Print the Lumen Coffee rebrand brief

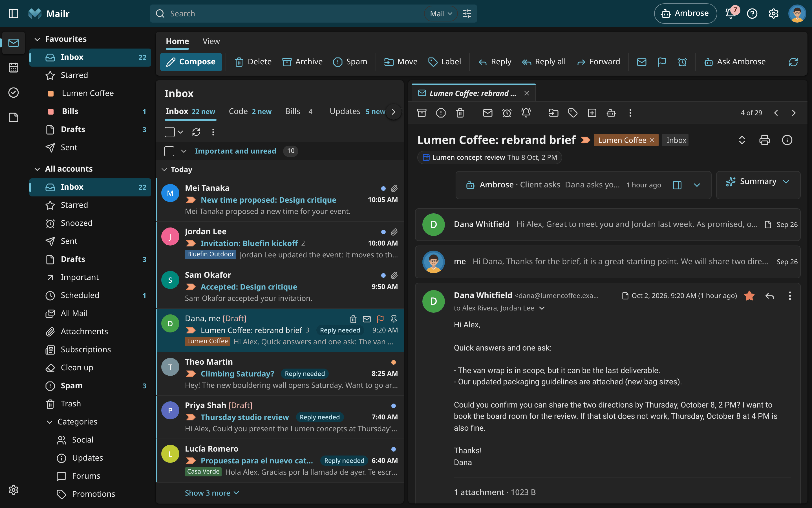coord(765,140)
